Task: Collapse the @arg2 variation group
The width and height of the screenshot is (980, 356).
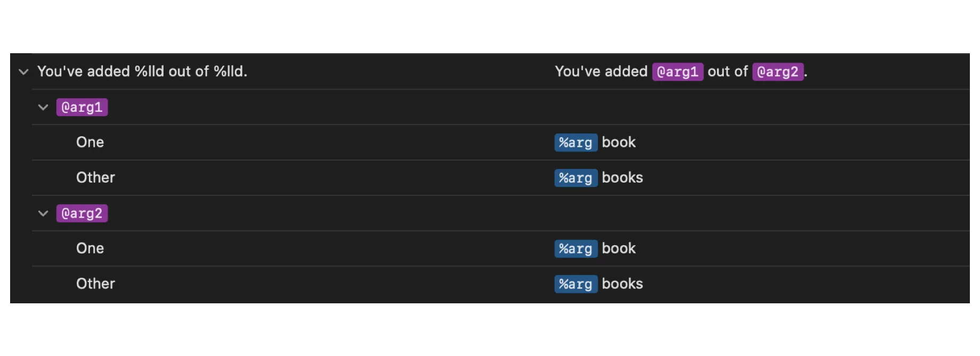Action: coord(43,213)
